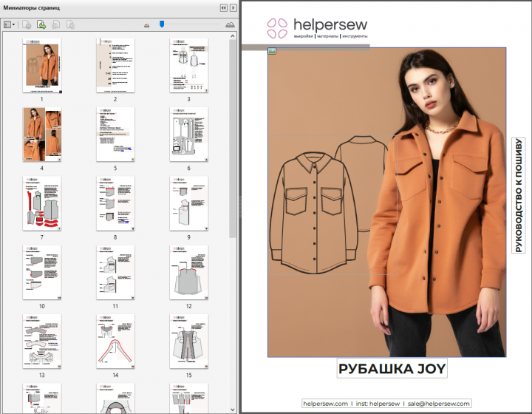Click the helpersew logo on the page
The width and height of the screenshot is (532, 414).
[x=317, y=28]
